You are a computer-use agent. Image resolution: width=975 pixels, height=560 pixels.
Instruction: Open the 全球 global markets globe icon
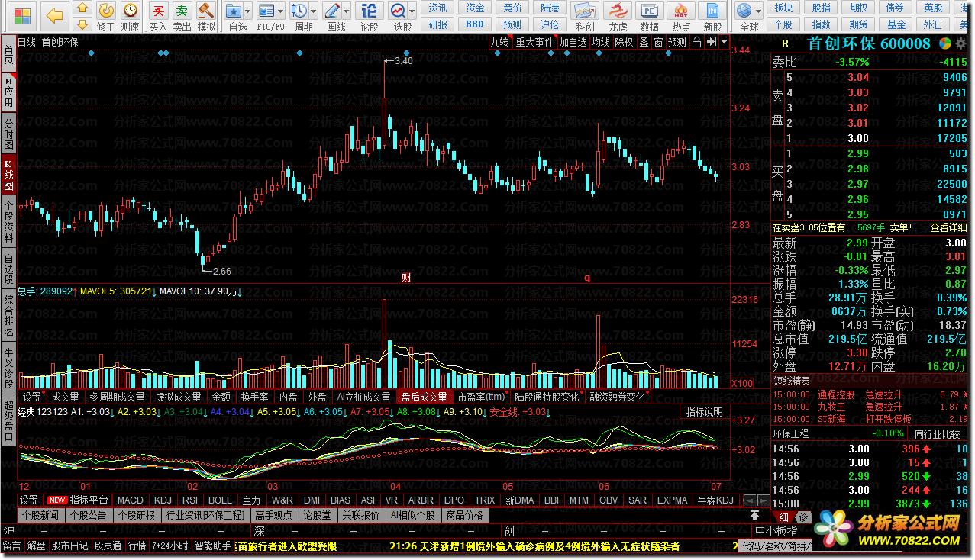coord(744,11)
